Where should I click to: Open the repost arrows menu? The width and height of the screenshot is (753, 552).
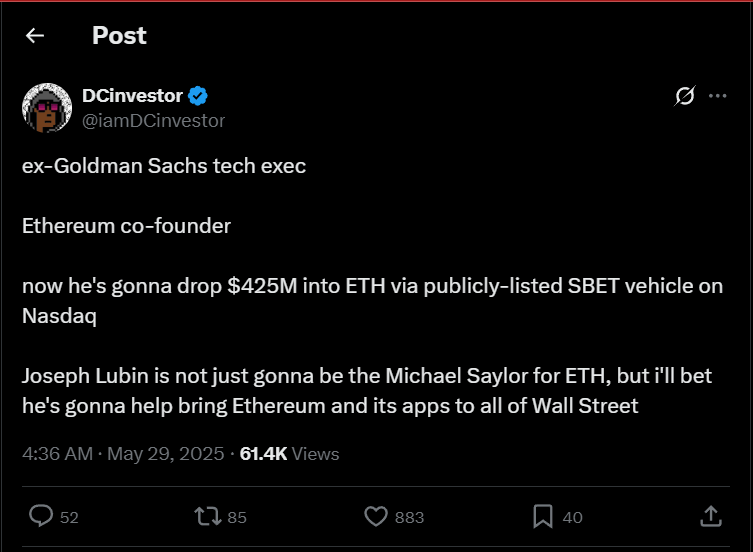coord(206,516)
